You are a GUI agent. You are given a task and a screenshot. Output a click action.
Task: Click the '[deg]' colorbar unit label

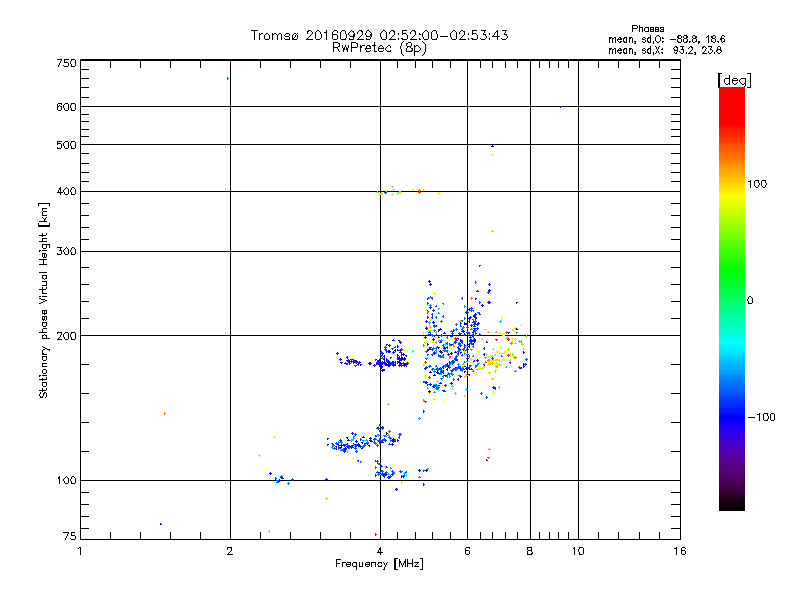[x=734, y=80]
